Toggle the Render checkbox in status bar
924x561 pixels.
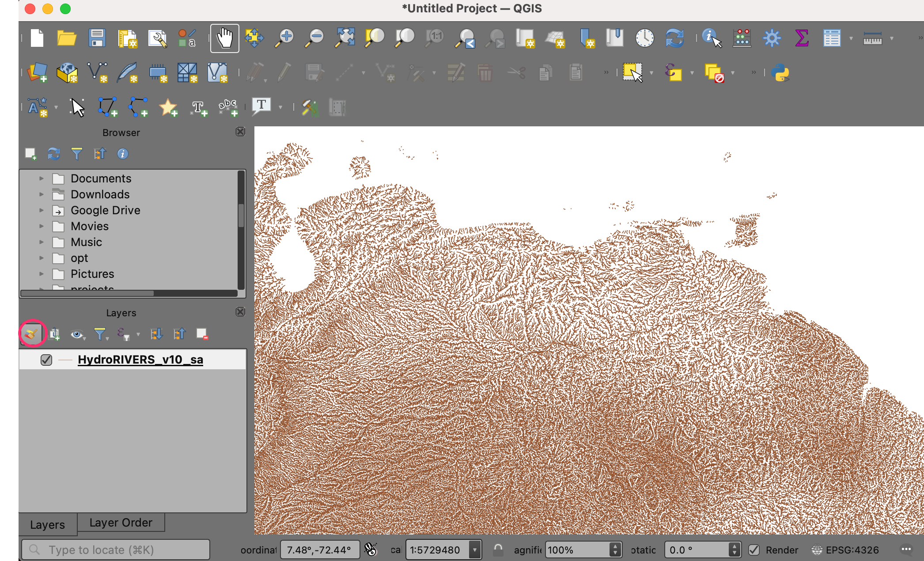click(754, 550)
